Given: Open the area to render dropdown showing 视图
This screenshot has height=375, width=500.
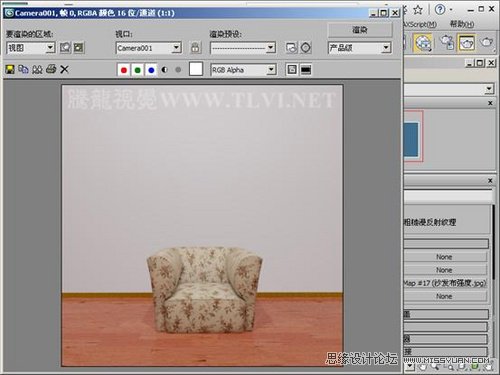Looking at the screenshot, I should coord(31,48).
